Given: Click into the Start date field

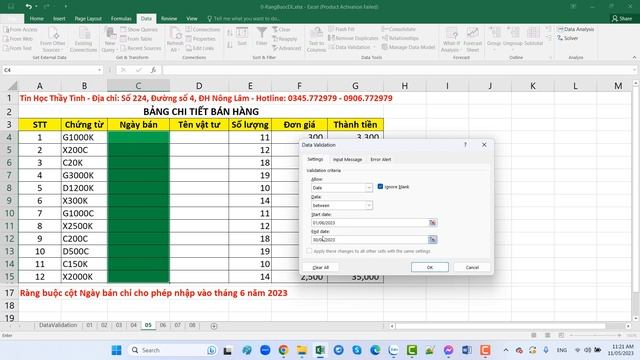Looking at the screenshot, I should click(369, 223).
